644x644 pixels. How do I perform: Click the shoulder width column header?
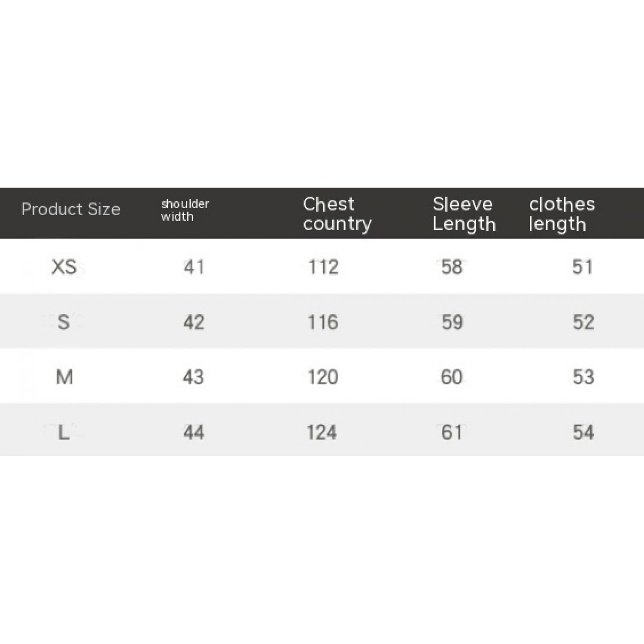pyautogui.click(x=185, y=210)
